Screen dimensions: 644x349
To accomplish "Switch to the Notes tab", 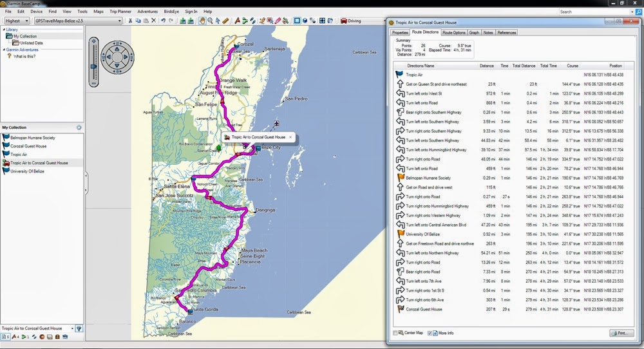I will (488, 32).
